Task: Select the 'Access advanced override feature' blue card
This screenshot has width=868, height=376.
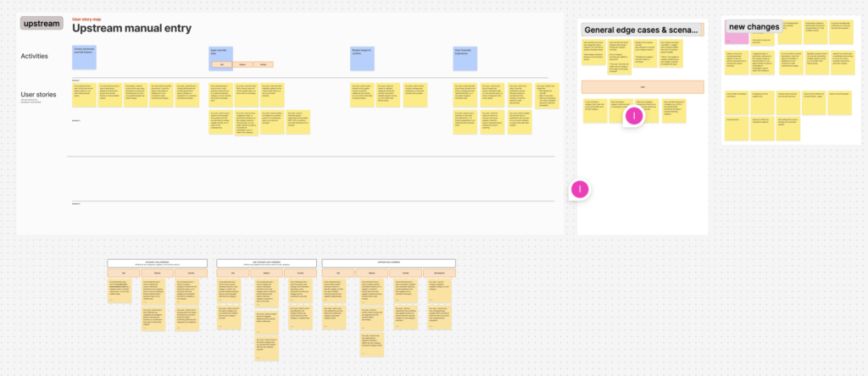Action: point(85,57)
